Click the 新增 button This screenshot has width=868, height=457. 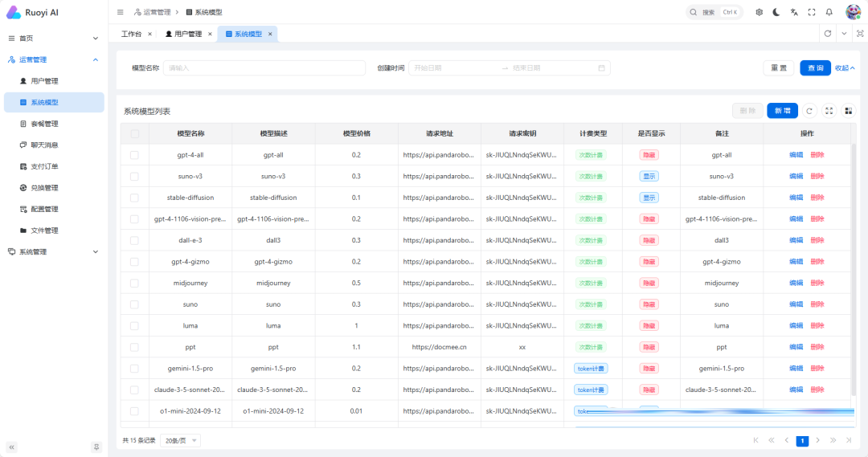coord(782,111)
